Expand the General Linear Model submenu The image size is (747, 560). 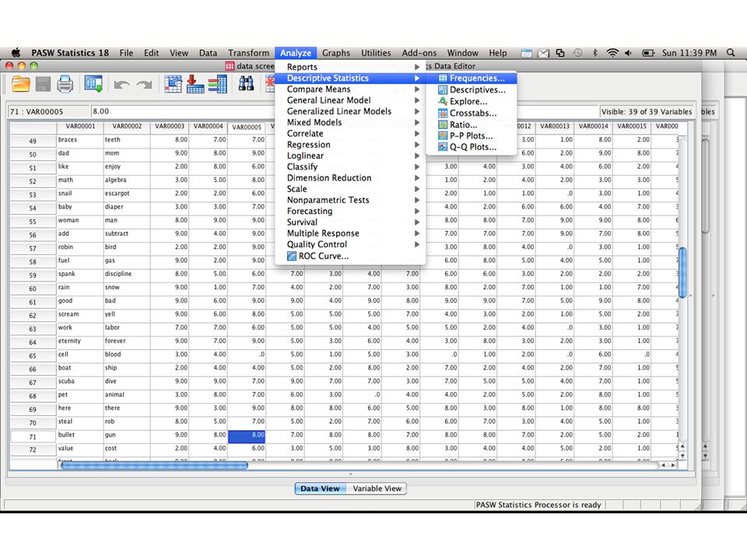tap(350, 100)
